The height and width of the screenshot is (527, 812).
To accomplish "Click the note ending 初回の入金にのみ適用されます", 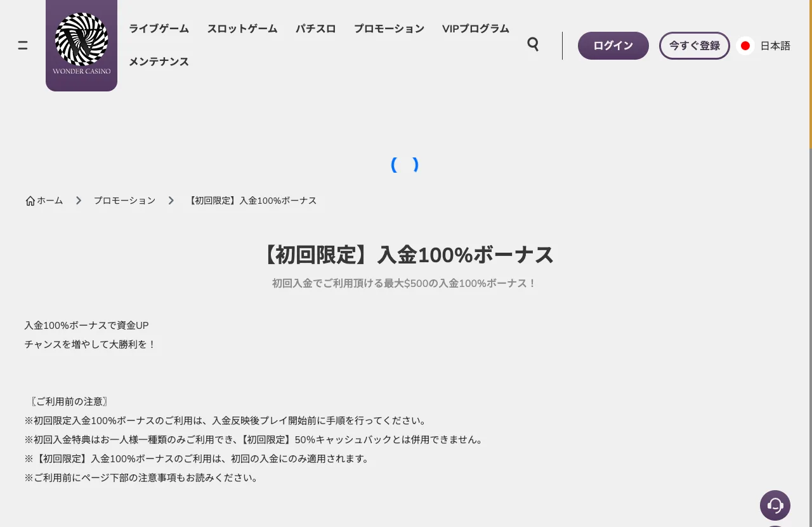I will (x=197, y=458).
